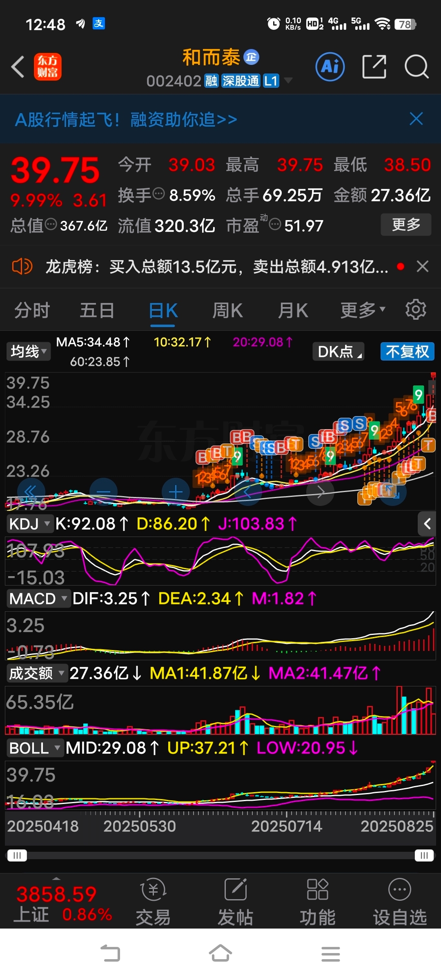Open the 龙虎榜 news headline
441x980 pixels.
(x=217, y=267)
